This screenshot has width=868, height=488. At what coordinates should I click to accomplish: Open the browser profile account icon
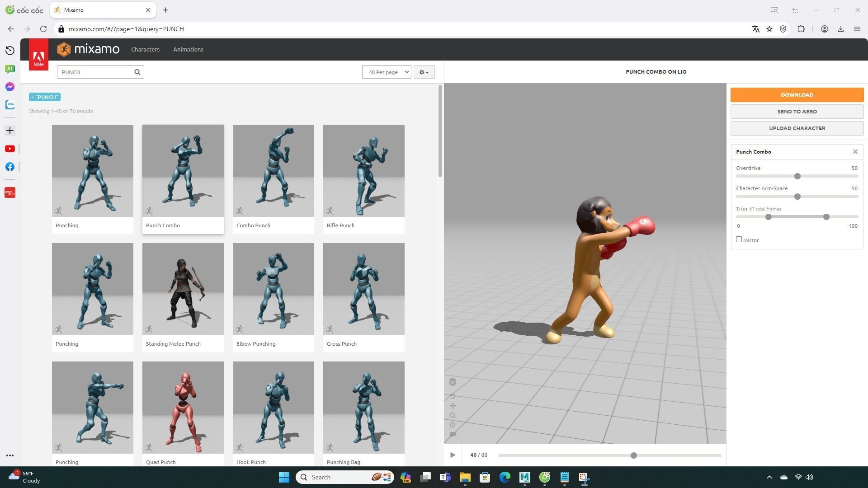[825, 29]
